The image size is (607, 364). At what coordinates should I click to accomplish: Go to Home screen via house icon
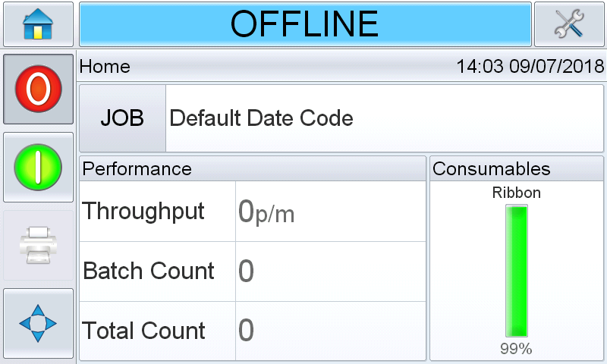(38, 24)
